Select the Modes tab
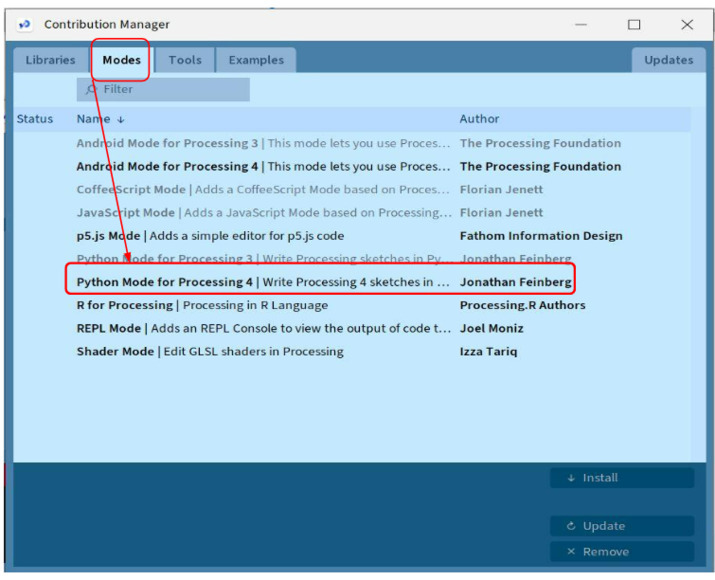The image size is (715, 580). [x=121, y=60]
